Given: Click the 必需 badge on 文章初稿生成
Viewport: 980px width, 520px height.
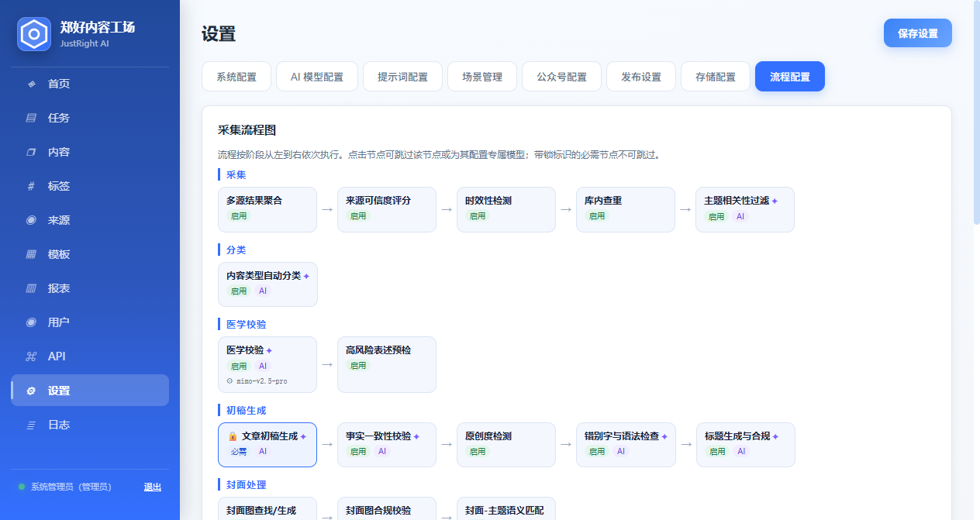Looking at the screenshot, I should tap(238, 452).
